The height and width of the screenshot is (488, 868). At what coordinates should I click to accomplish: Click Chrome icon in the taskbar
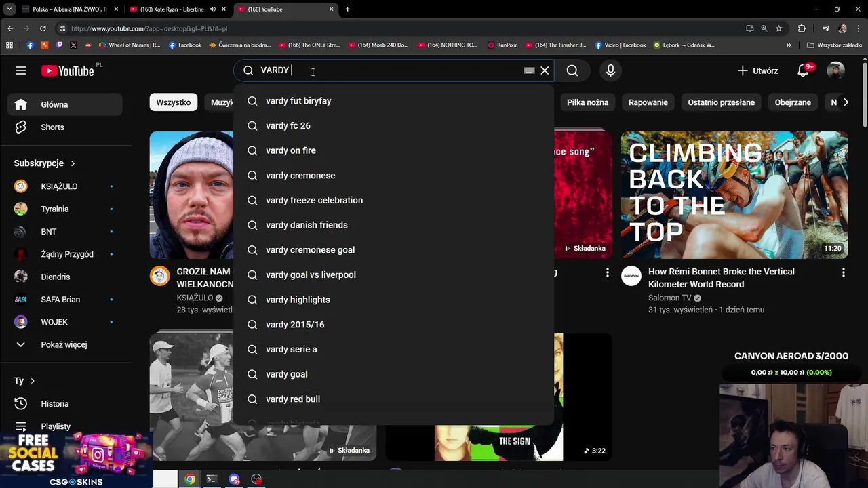point(190,479)
